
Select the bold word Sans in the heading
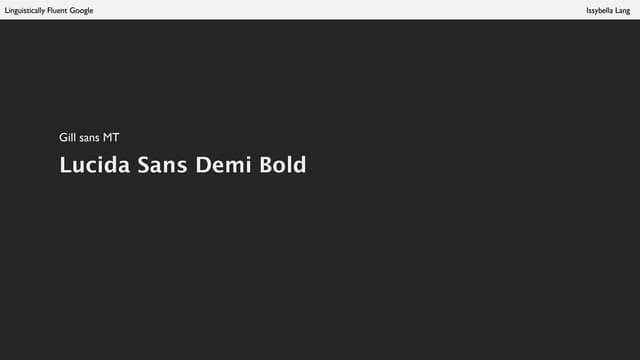[x=162, y=164]
